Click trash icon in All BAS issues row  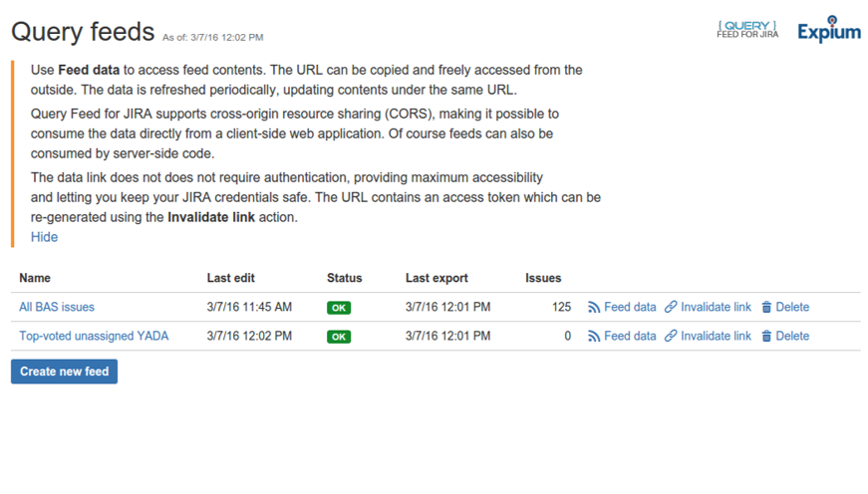tap(766, 308)
